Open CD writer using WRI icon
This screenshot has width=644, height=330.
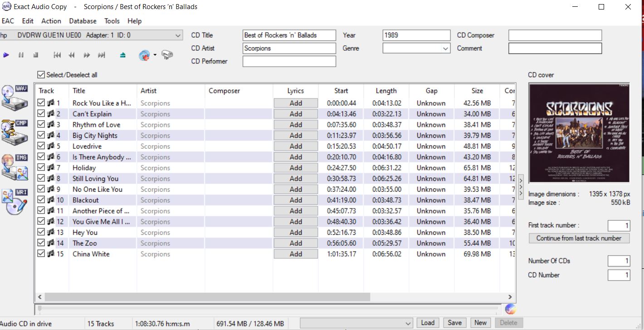coord(15,202)
